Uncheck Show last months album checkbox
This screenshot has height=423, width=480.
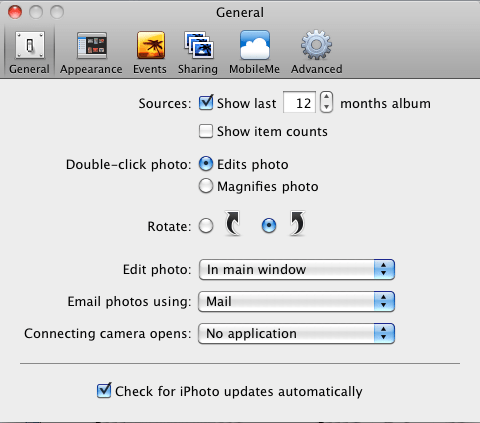click(206, 103)
